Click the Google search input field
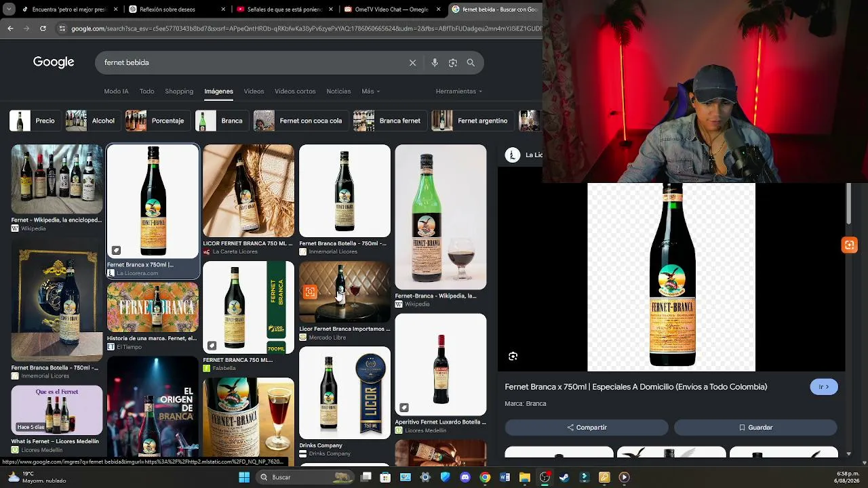Image resolution: width=868 pixels, height=488 pixels. click(x=251, y=62)
